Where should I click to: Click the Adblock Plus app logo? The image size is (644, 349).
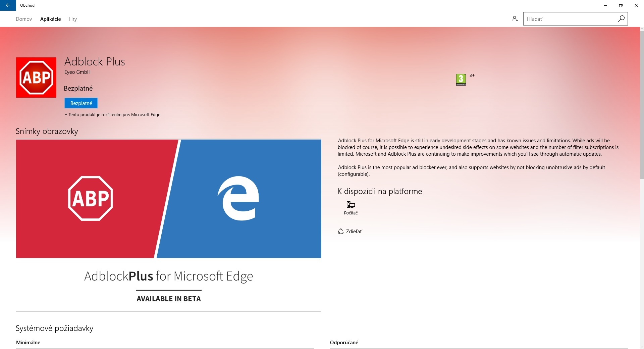point(36,78)
